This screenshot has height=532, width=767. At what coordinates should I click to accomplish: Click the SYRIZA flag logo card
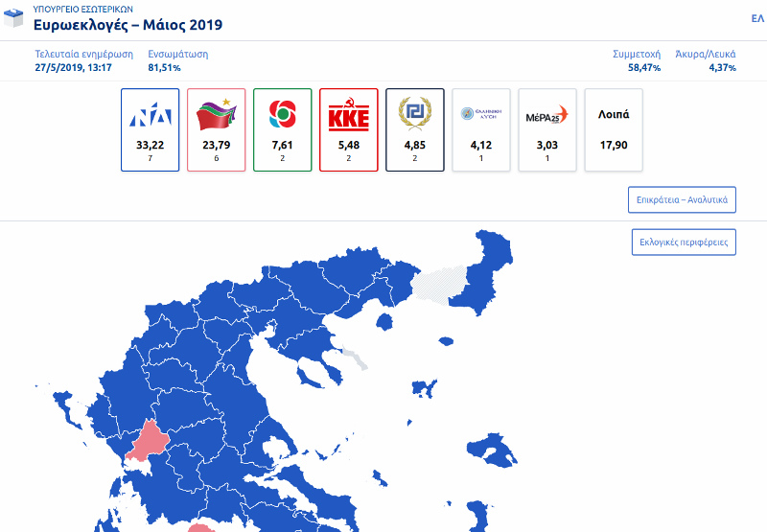pos(217,130)
